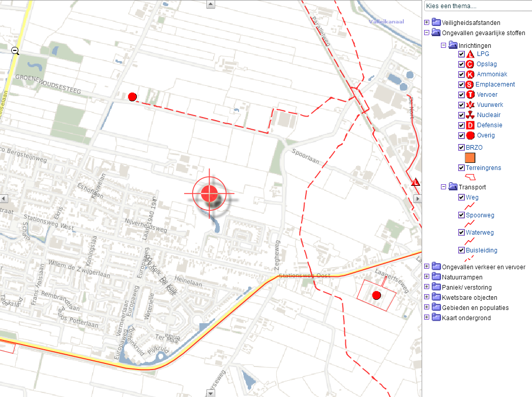Collapse the Inrichtingen tree node
Screen dimensions: 532x397
(444, 45)
